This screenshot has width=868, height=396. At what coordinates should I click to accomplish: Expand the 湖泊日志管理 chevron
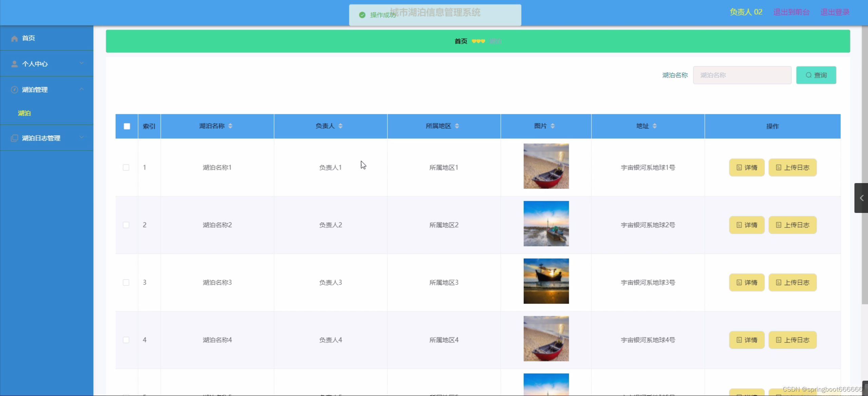[x=81, y=138]
